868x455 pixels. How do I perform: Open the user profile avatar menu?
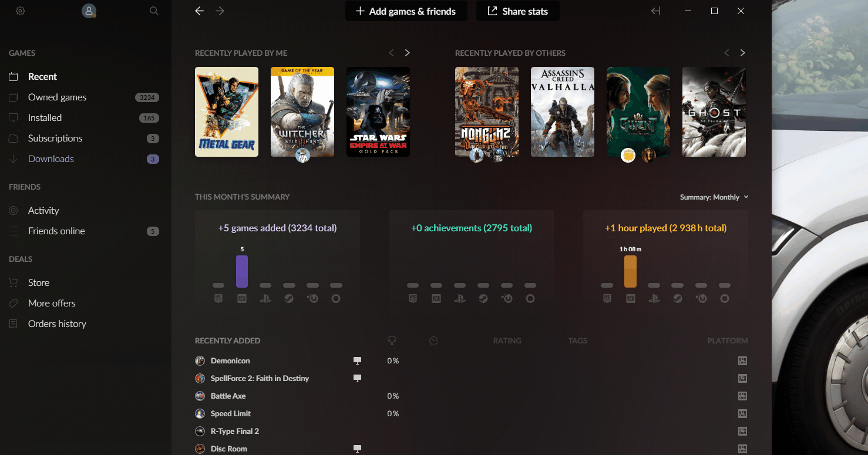click(x=89, y=11)
